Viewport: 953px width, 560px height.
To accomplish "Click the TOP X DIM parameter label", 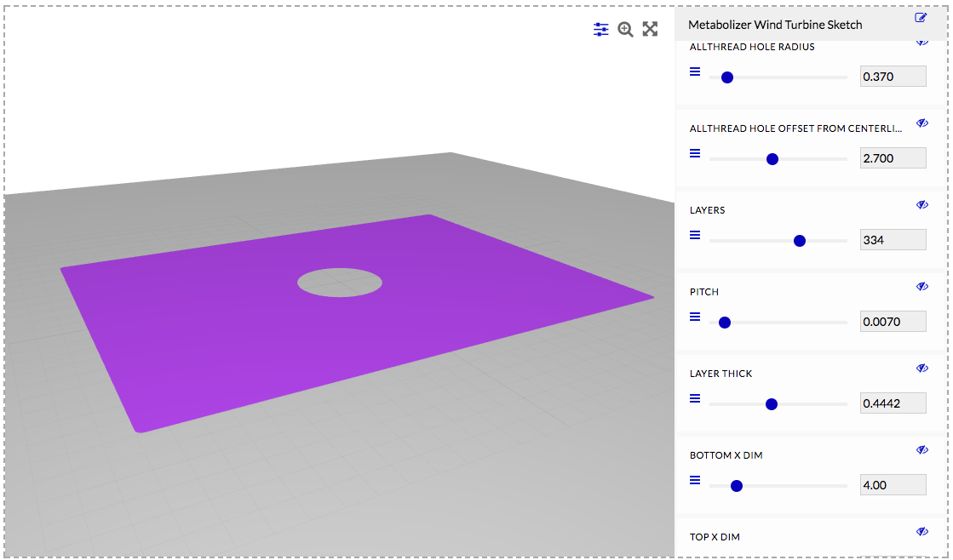I will (715, 537).
